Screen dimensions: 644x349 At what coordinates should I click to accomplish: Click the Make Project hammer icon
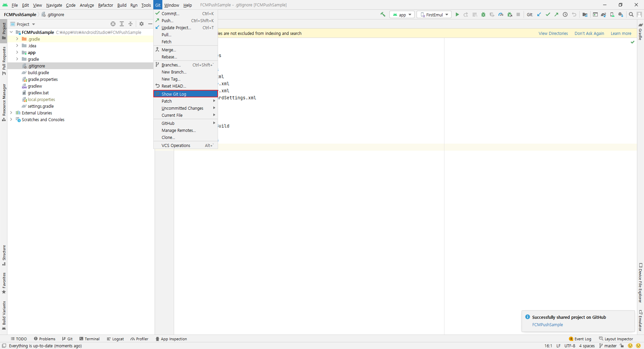click(383, 14)
